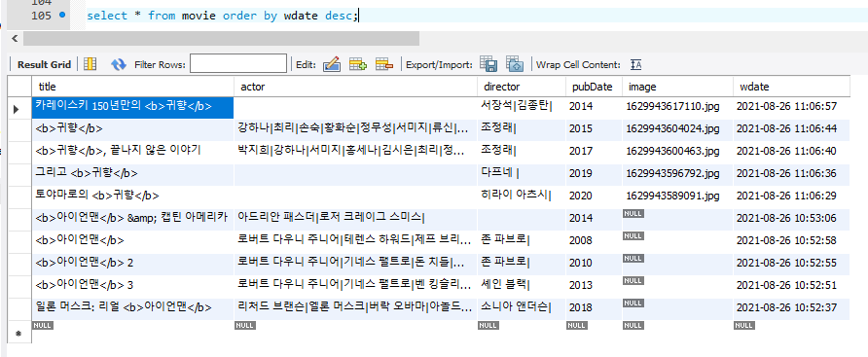Export recordset to an external file

click(x=488, y=64)
